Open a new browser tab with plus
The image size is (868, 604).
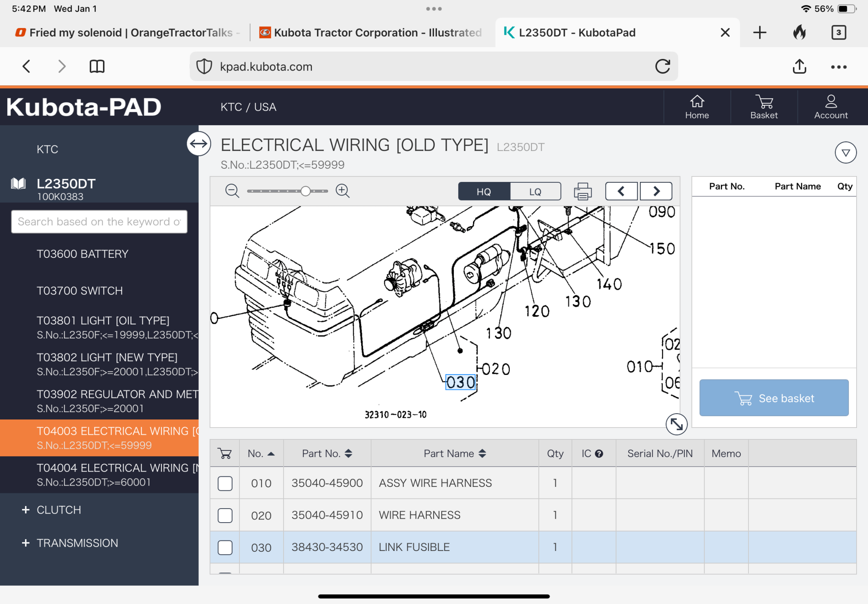[x=759, y=33]
